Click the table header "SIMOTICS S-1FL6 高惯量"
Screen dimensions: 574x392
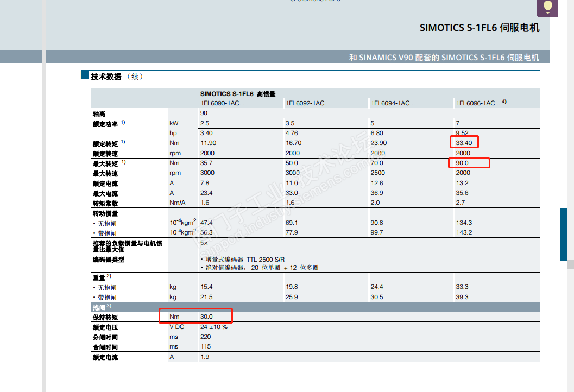(238, 94)
